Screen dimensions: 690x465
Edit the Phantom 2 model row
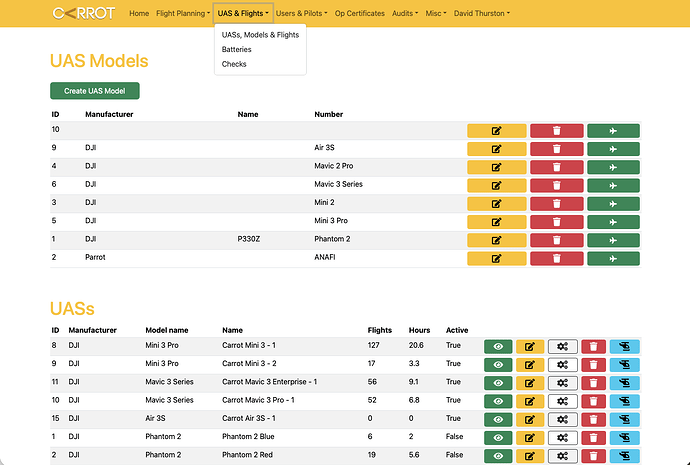point(496,241)
